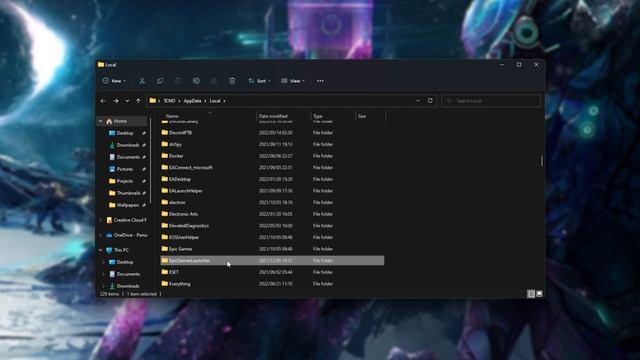640x360 pixels.
Task: Select Desktop under This PC
Action: point(125,262)
